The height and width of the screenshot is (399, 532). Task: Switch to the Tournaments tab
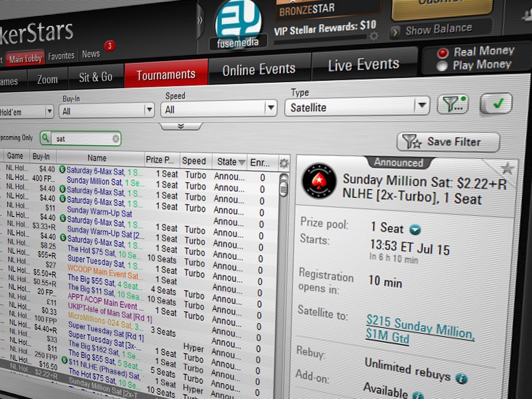coord(166,74)
